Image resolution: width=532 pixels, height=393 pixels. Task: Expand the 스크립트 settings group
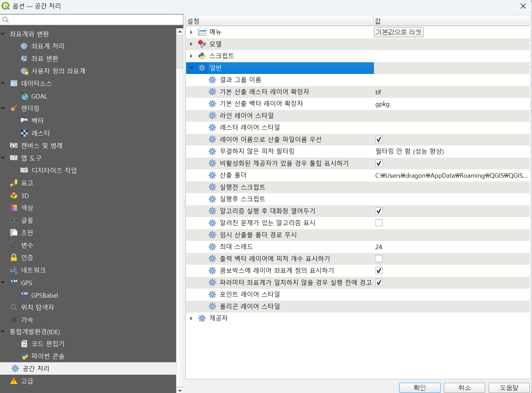pos(191,56)
